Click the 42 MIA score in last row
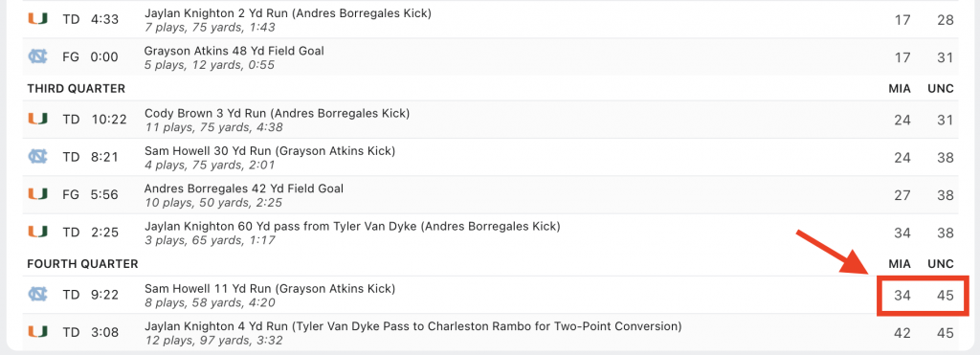Image resolution: width=980 pixels, height=355 pixels. pyautogui.click(x=902, y=332)
